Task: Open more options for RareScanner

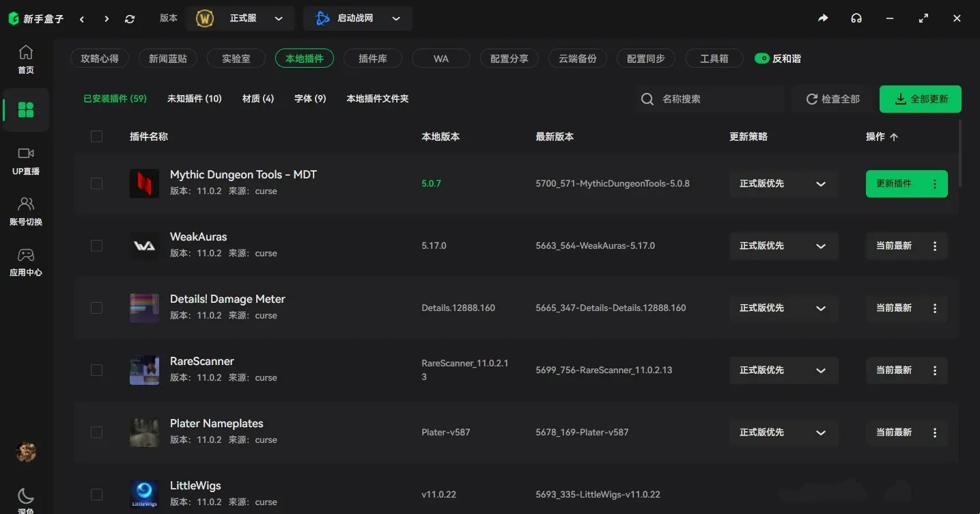Action: click(935, 370)
